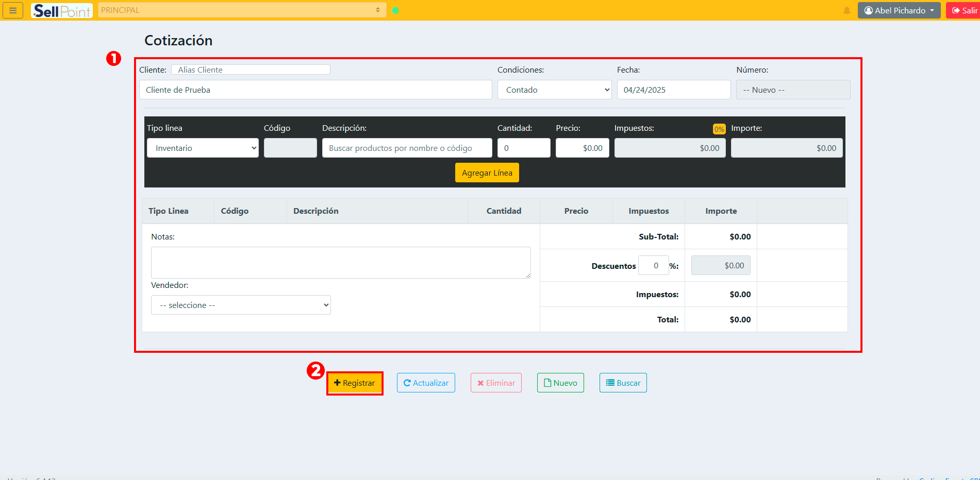Focus the product description search field
The height and width of the screenshot is (480, 980).
[x=407, y=148]
